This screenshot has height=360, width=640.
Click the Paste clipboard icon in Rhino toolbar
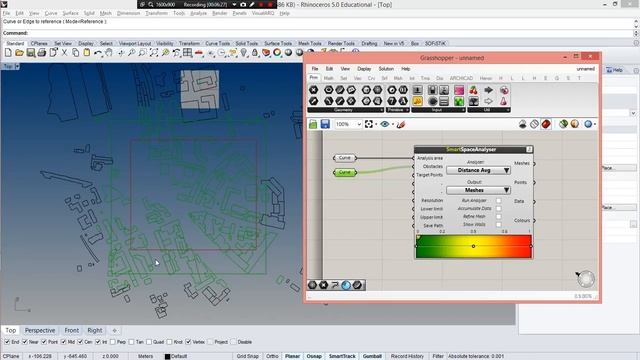87,53
